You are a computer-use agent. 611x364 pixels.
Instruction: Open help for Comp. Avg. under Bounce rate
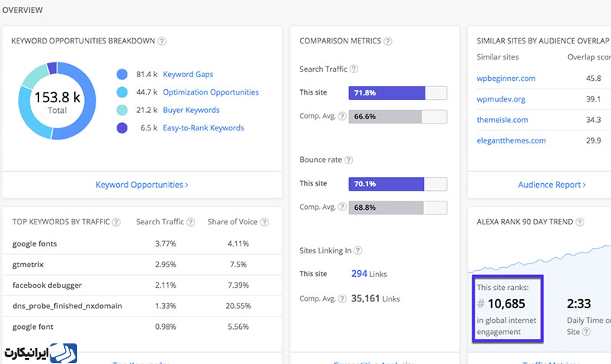(x=342, y=207)
